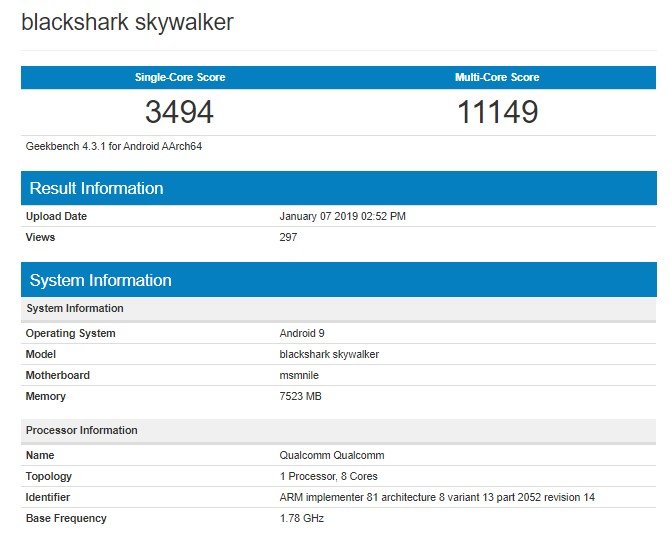Select the processor Name label
The height and width of the screenshot is (536, 671).
pyautogui.click(x=40, y=455)
